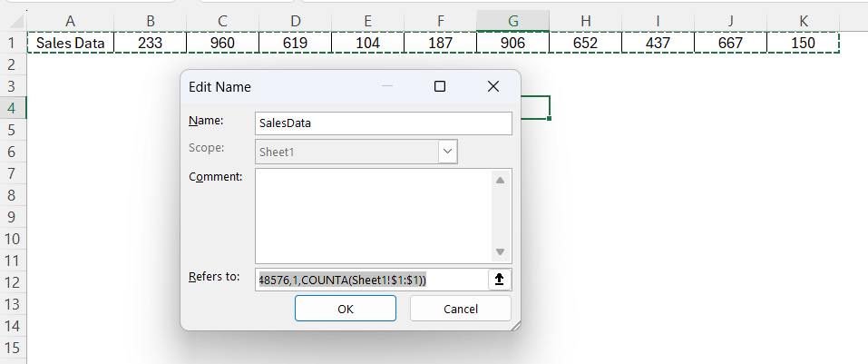Click the Select All corner triangle

pyautogui.click(x=16, y=22)
